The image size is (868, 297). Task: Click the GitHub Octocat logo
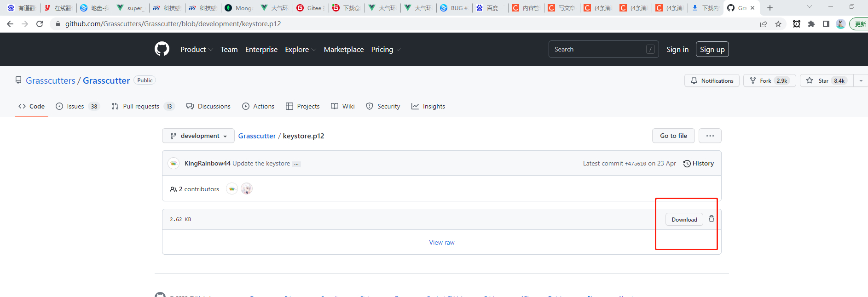point(162,49)
